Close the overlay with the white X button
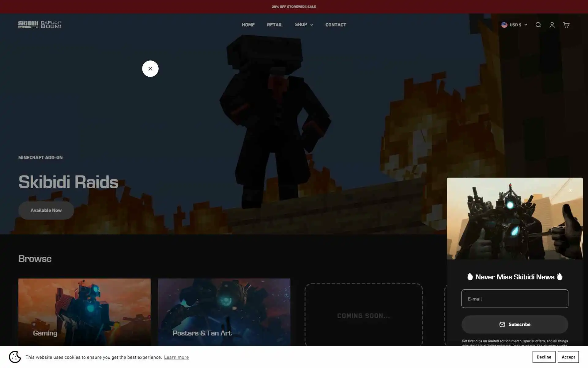The image size is (588, 368). 150,69
